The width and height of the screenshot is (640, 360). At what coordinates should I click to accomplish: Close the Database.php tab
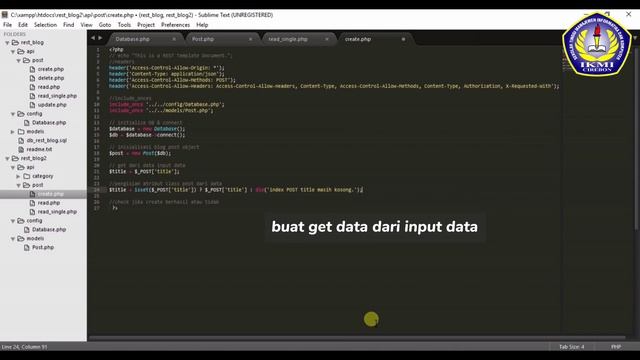point(174,39)
